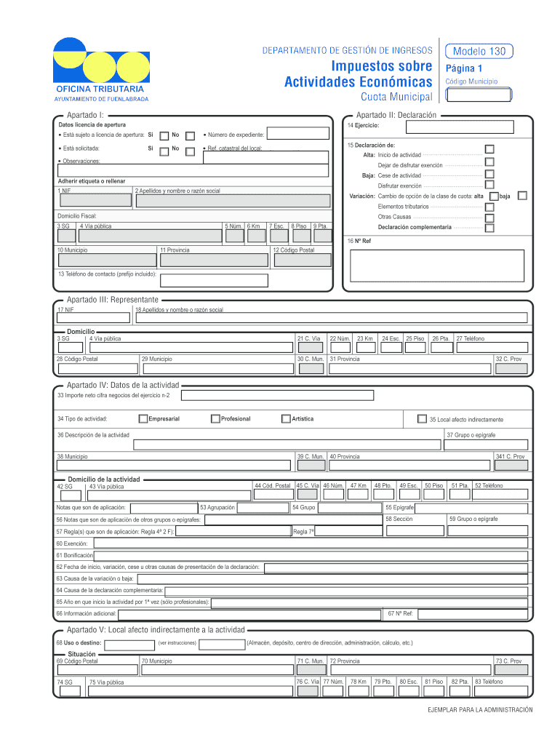Screen dimensions: 560x745
Task: Click the Modelo 130 box
Action: [479, 51]
